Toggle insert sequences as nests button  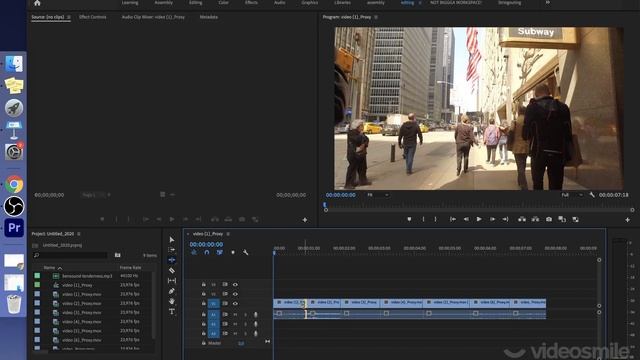[194, 253]
